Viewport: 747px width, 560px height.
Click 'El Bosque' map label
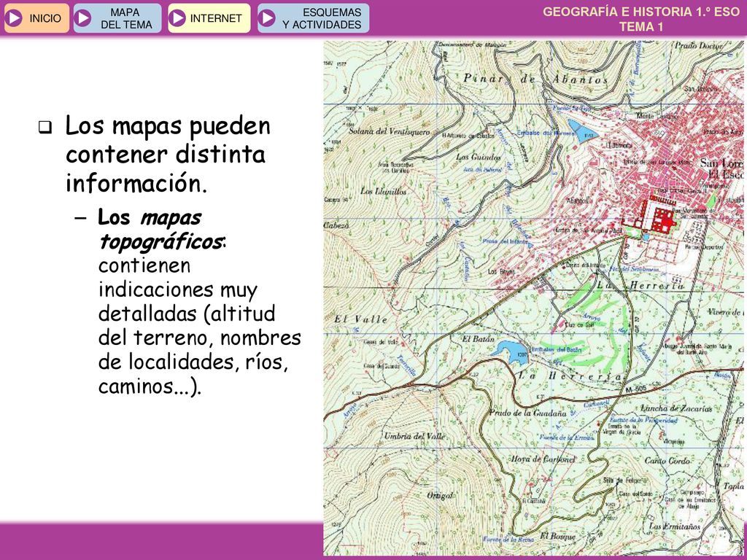[x=558, y=536]
